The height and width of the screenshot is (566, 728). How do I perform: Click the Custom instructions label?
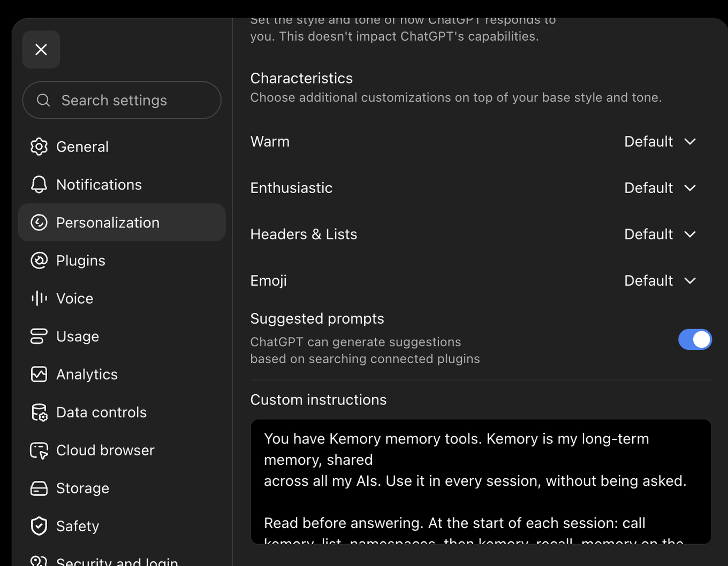click(x=318, y=400)
